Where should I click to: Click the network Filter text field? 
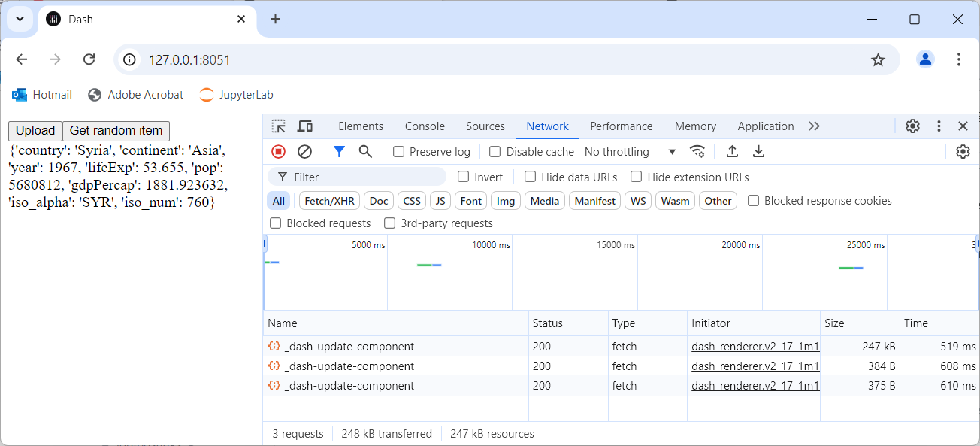(x=357, y=177)
